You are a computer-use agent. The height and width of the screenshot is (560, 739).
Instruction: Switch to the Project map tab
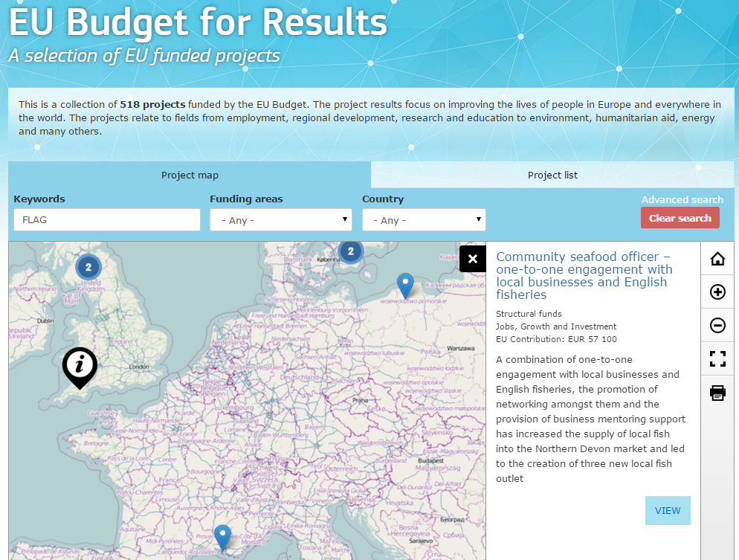point(190,175)
